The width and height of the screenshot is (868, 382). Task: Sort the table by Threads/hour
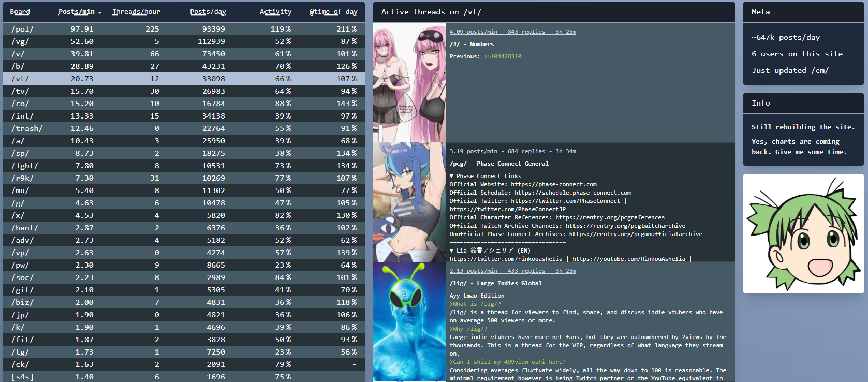point(136,12)
